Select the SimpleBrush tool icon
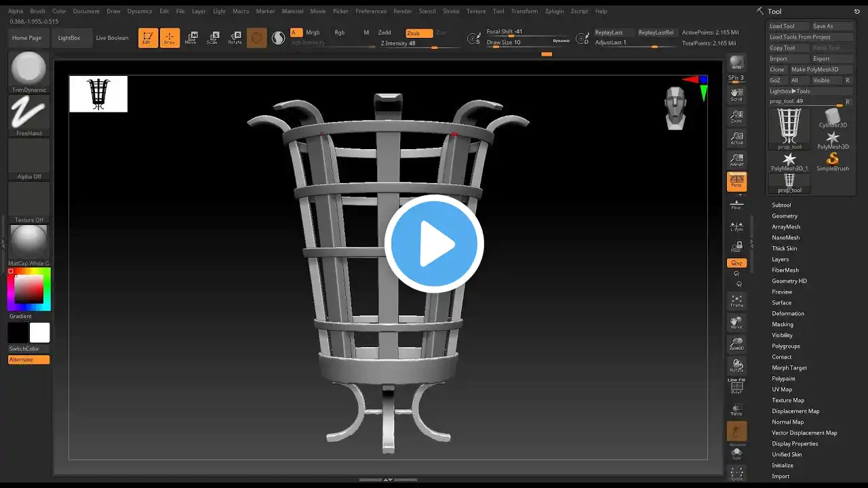 coord(832,161)
